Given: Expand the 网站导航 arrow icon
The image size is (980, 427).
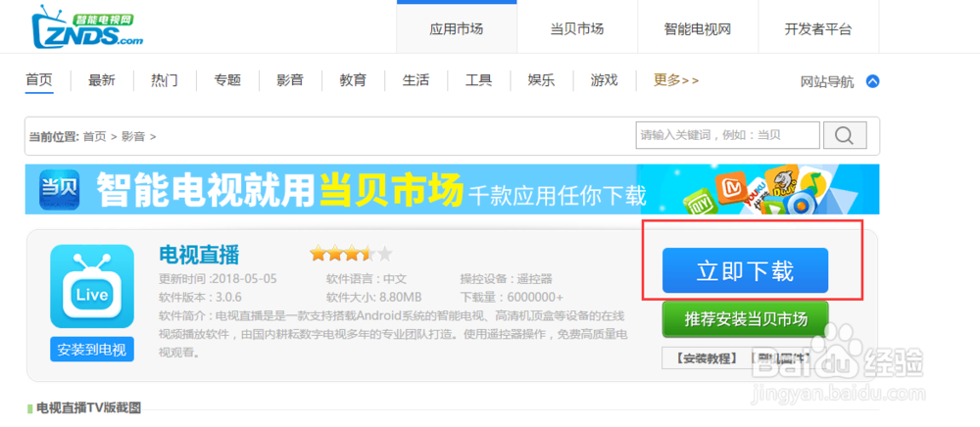Looking at the screenshot, I should pos(872,81).
